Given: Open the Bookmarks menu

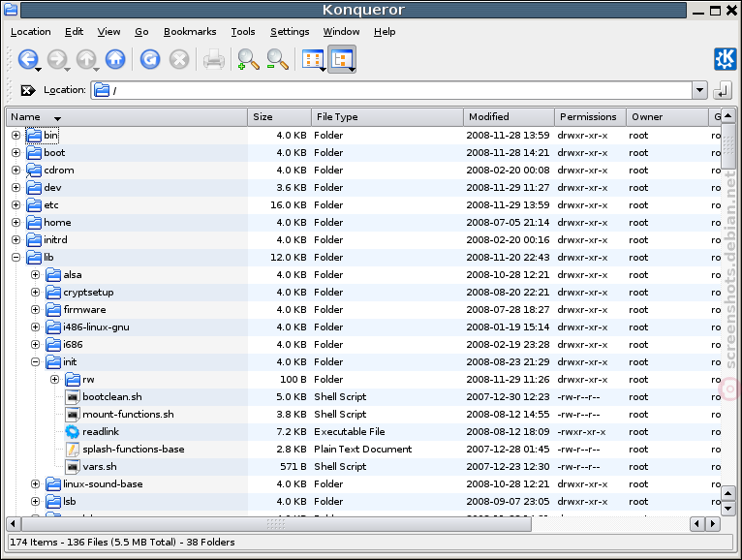Looking at the screenshot, I should 190,32.
